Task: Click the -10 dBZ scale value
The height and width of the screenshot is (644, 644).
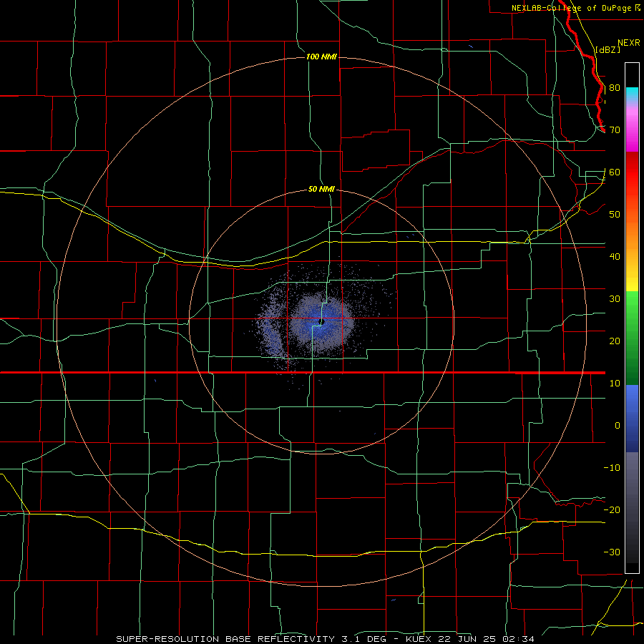Action: point(612,468)
